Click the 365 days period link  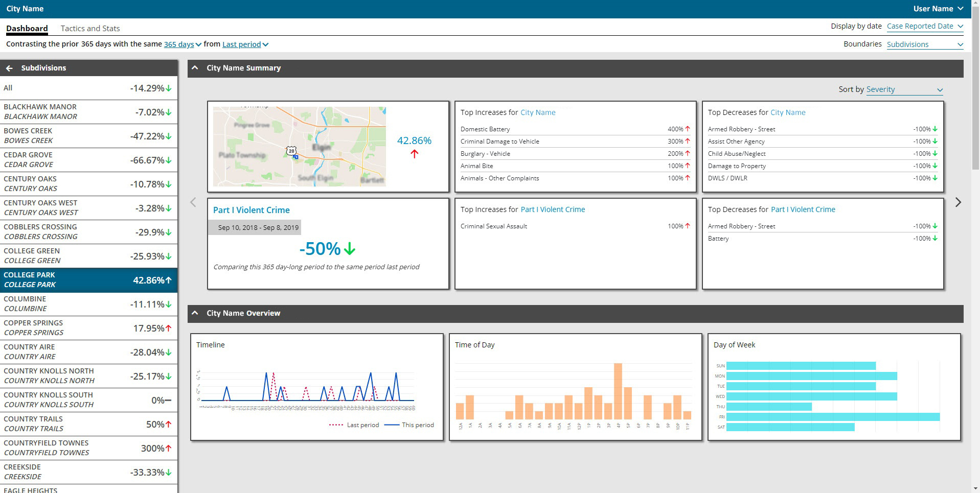[x=179, y=44]
